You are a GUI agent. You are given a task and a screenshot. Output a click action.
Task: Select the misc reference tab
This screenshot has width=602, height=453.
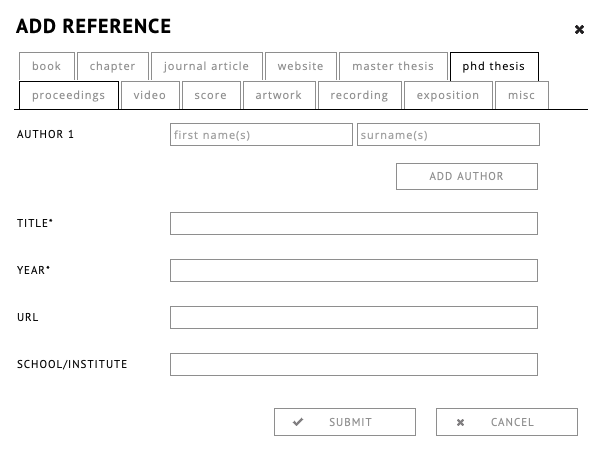pyautogui.click(x=521, y=95)
